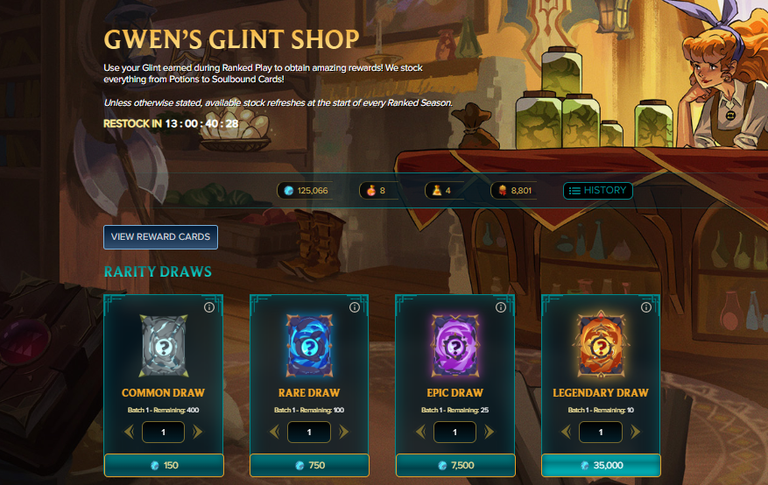Select the Rare Draw card pack image

pyautogui.click(x=309, y=346)
